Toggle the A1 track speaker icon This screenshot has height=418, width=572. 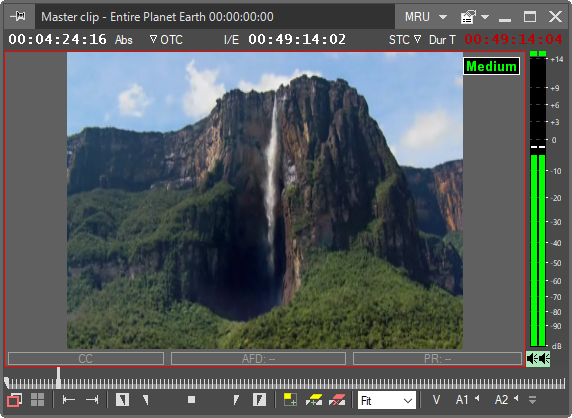[x=477, y=399]
